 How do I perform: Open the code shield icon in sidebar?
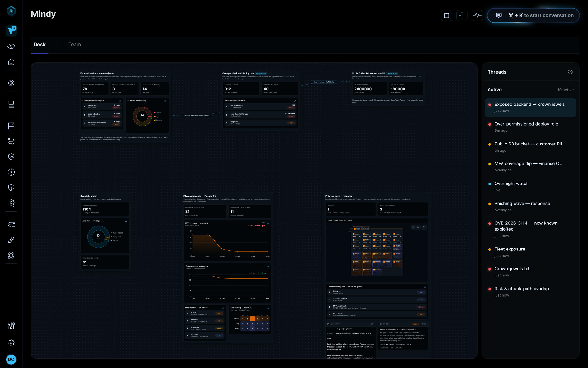pos(11,157)
